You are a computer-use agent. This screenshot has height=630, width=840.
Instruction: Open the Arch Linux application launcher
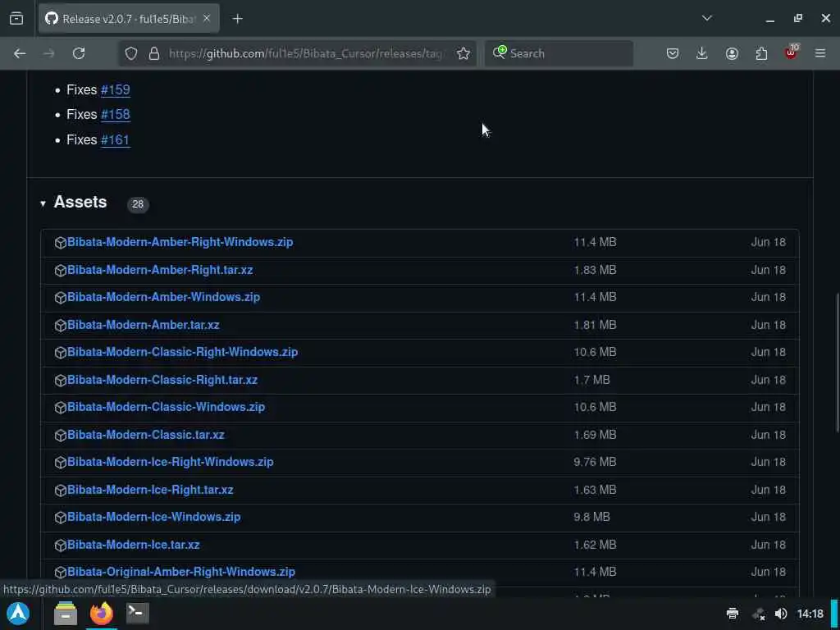[18, 614]
